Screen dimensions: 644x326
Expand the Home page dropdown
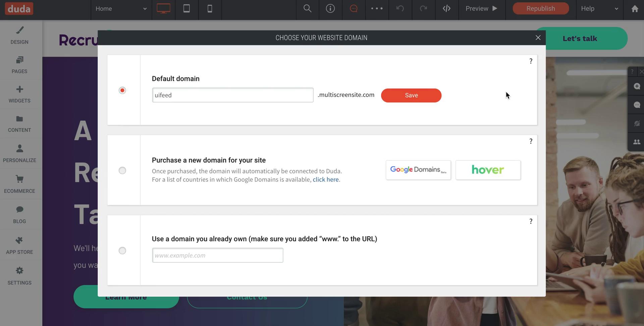tap(121, 9)
